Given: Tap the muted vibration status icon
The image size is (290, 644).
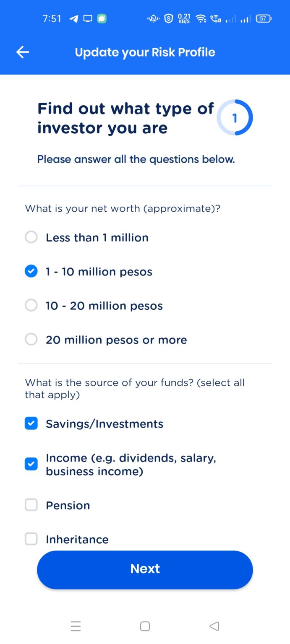Looking at the screenshot, I should click(153, 18).
